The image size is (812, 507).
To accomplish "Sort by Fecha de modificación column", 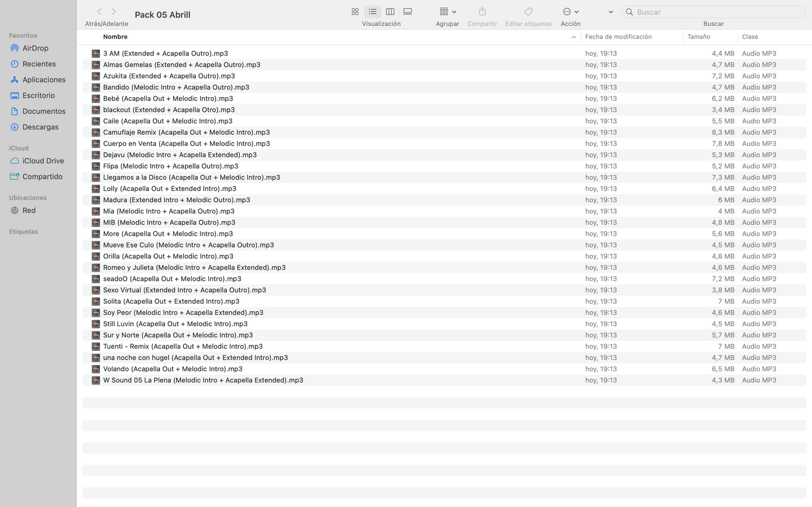I will tap(618, 37).
